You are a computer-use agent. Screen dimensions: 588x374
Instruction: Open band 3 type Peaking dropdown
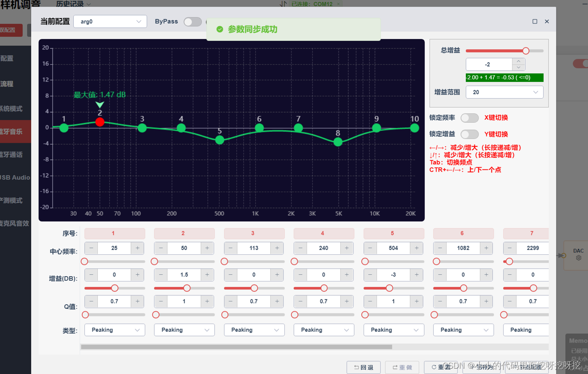click(x=254, y=330)
